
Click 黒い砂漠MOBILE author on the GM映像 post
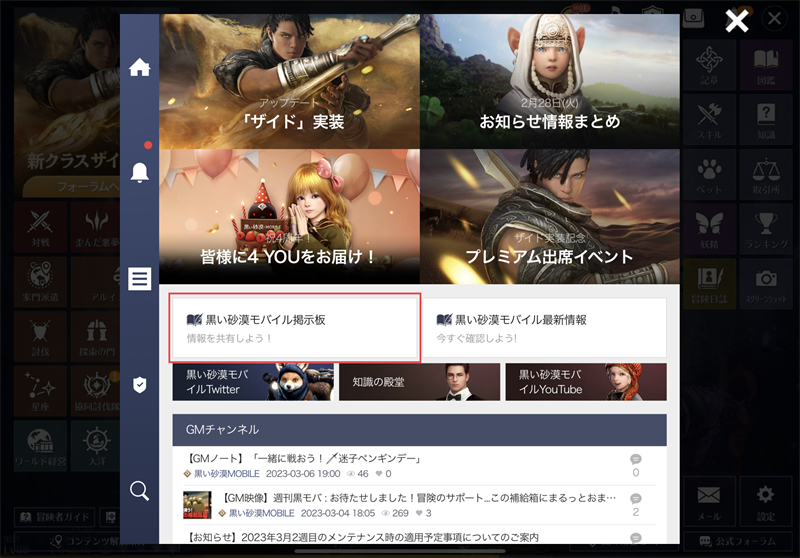point(262,513)
